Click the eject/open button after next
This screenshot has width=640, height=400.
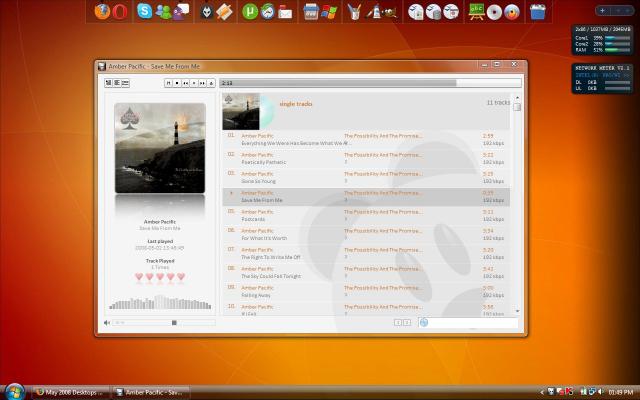[x=211, y=83]
